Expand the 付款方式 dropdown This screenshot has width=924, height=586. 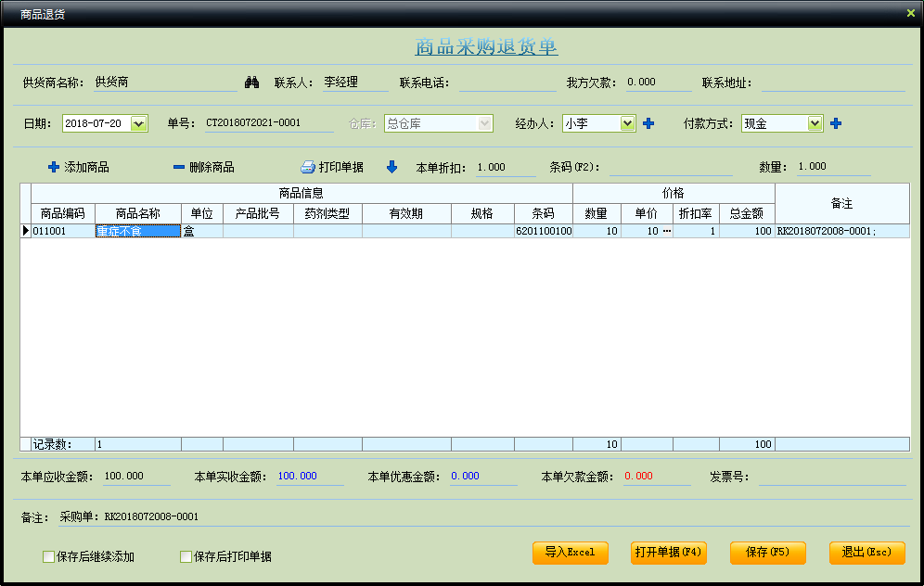(815, 123)
